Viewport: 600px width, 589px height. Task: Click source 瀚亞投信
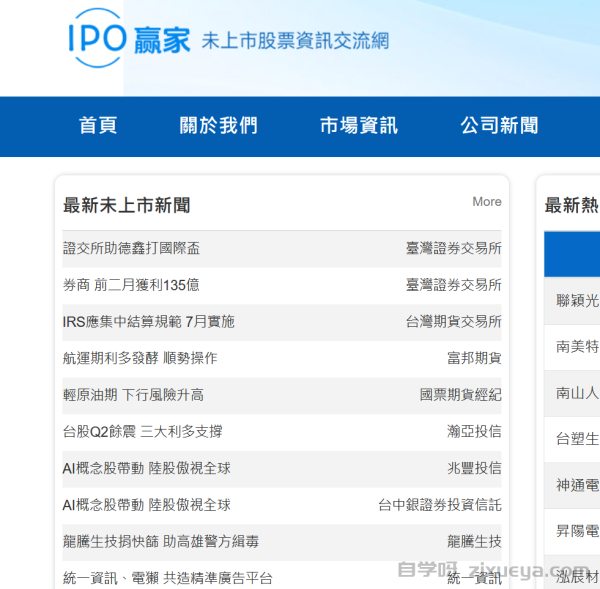(x=474, y=432)
